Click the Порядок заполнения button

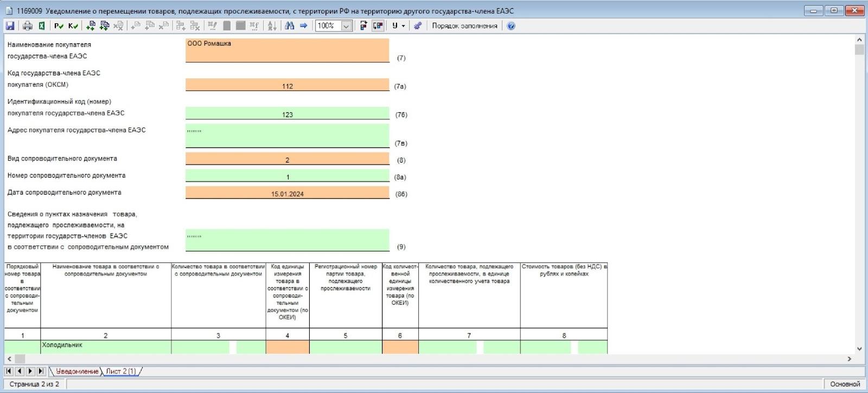[x=464, y=25]
